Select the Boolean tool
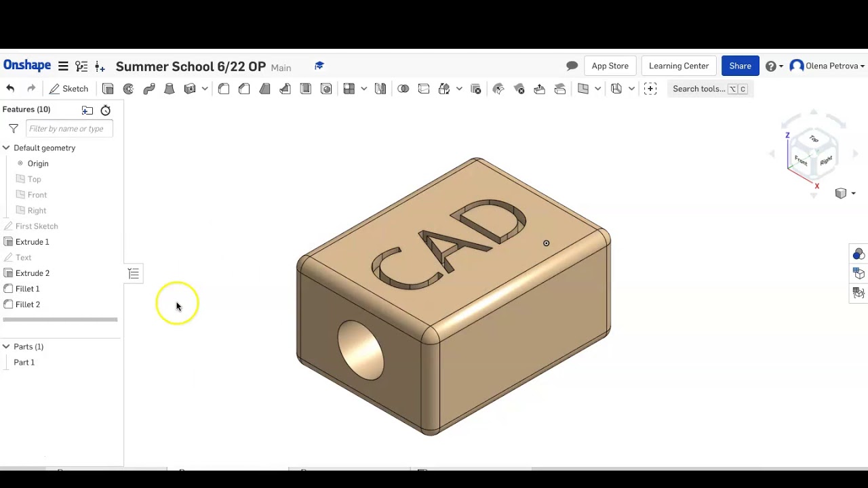The height and width of the screenshot is (488, 868). pos(403,89)
